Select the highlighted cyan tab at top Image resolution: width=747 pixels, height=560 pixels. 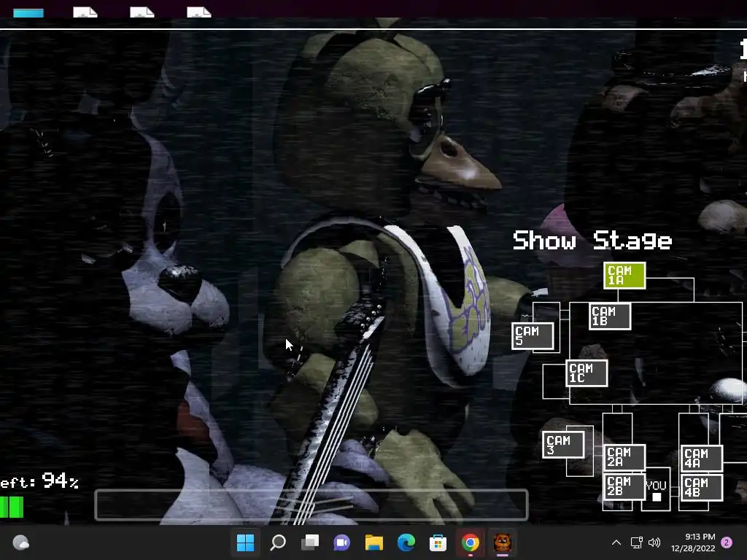(x=28, y=13)
